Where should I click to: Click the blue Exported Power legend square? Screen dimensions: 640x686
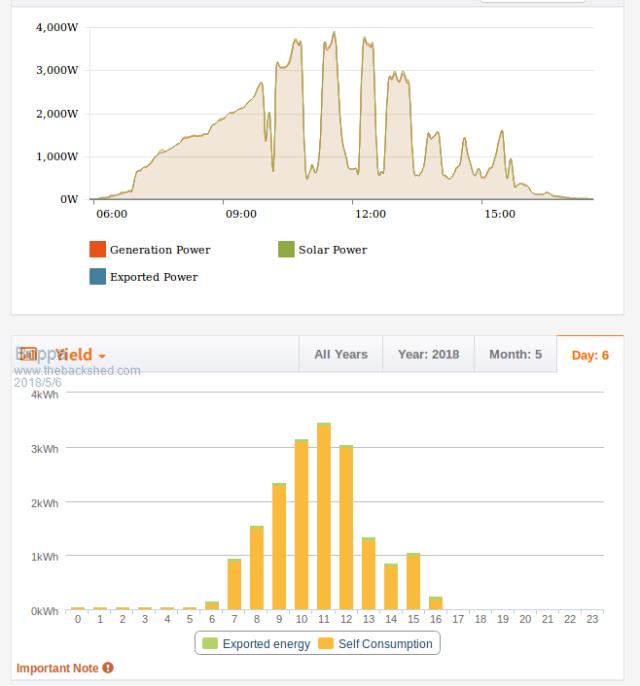pyautogui.click(x=98, y=277)
